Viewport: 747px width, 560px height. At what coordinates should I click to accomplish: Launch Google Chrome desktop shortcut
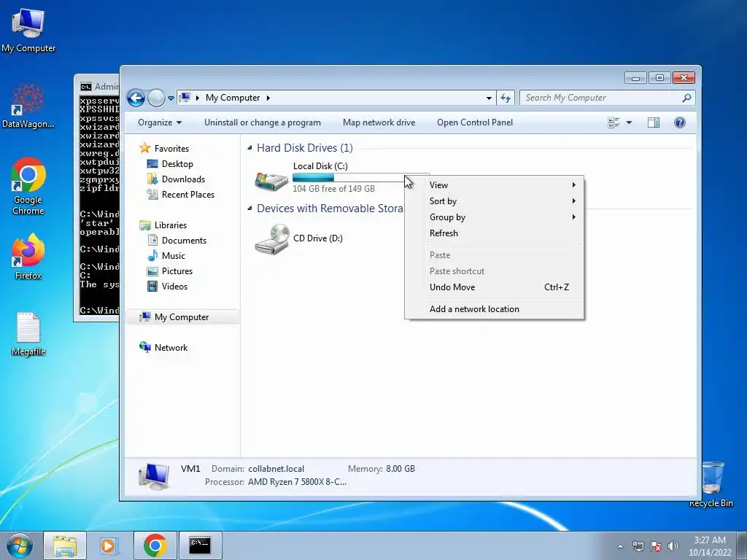tap(28, 186)
